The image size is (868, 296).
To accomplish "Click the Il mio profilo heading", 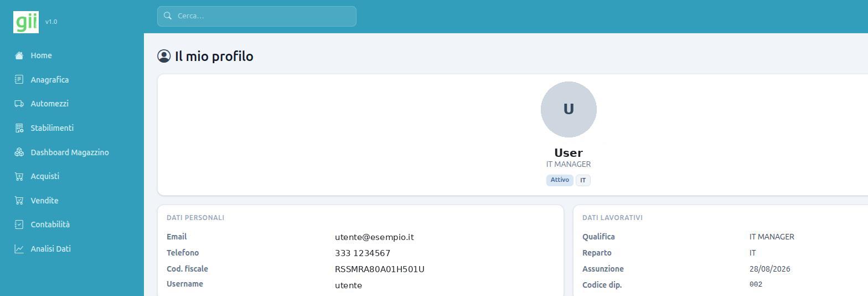I will tap(214, 56).
